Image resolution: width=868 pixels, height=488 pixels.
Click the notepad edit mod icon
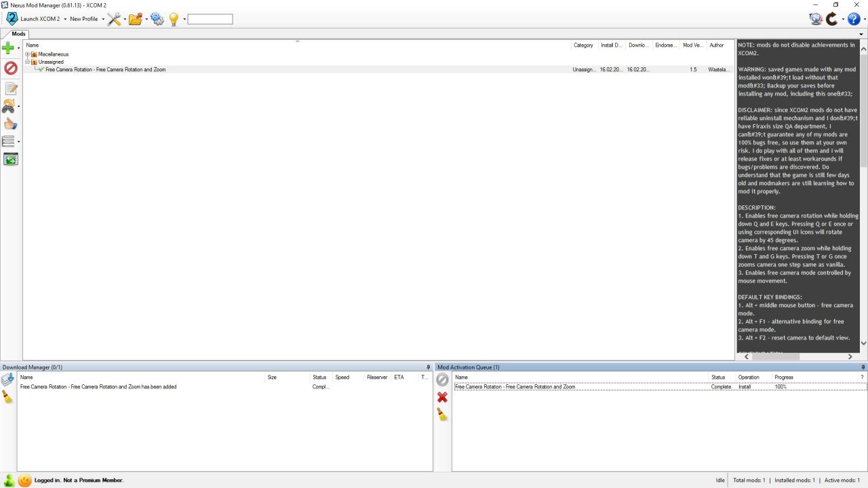coord(10,88)
